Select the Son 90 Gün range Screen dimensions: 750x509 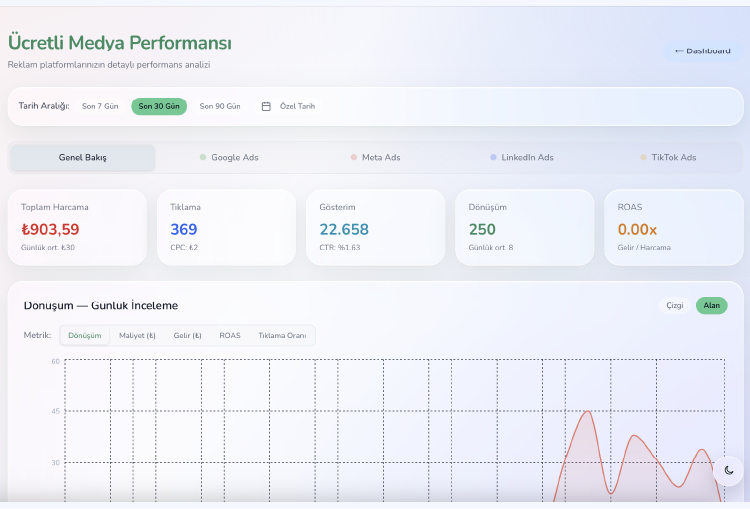(220, 106)
